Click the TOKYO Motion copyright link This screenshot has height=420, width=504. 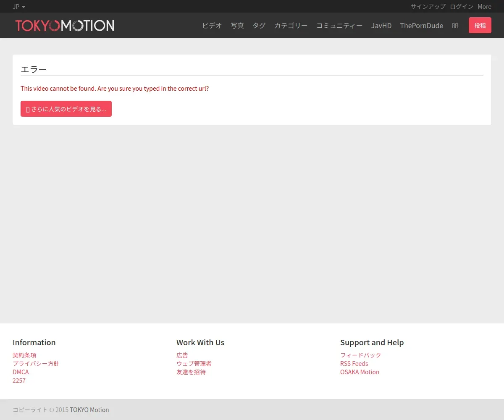pos(89,409)
